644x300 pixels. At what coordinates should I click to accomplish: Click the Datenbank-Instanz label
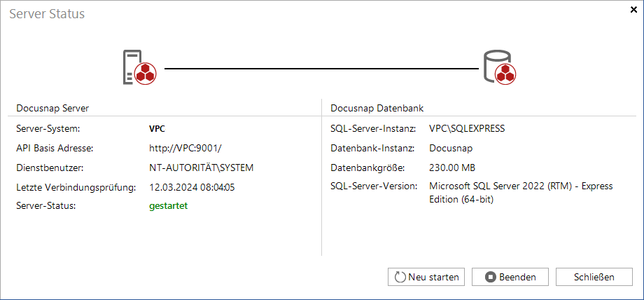[x=372, y=148]
